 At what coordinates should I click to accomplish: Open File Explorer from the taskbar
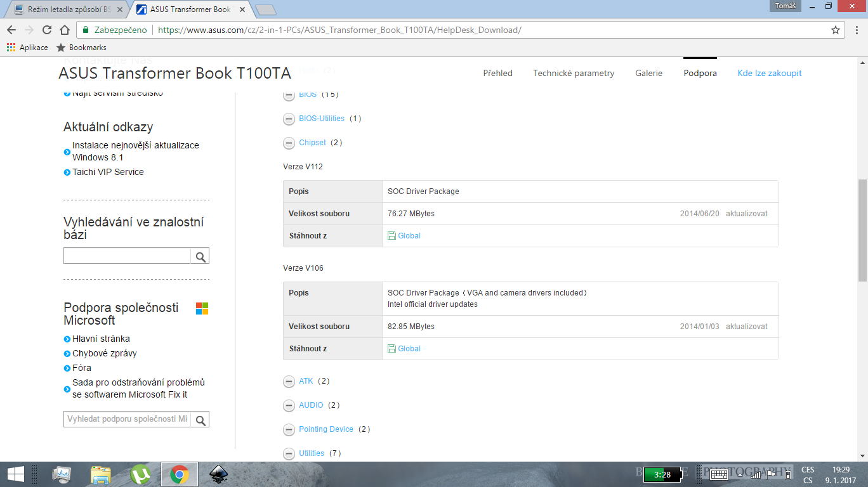(101, 474)
